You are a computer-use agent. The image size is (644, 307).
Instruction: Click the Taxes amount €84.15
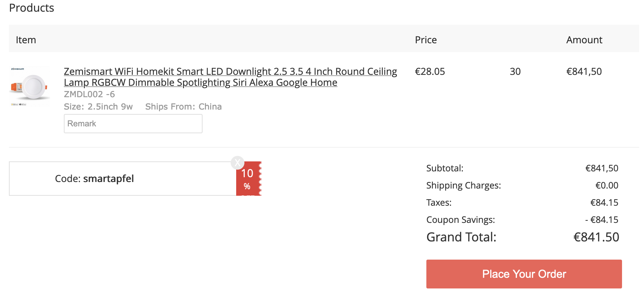604,203
